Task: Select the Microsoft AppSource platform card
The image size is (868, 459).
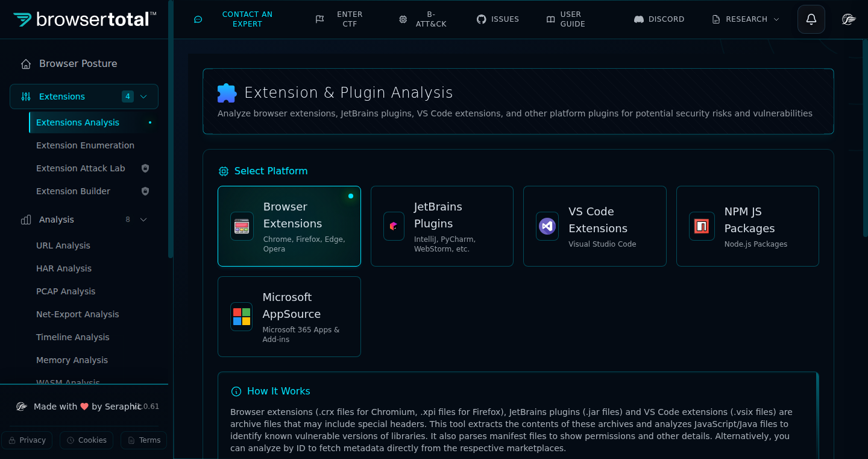Action: point(289,317)
